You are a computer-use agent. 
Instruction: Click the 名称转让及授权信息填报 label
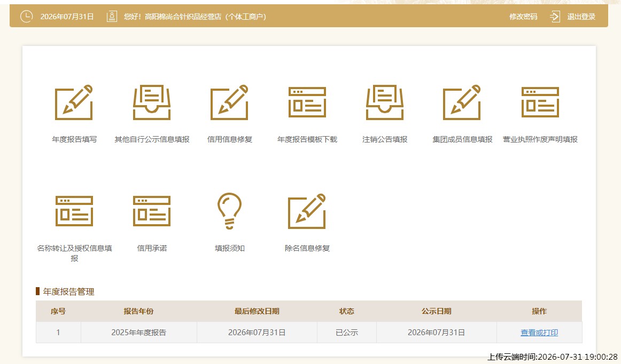coord(74,253)
